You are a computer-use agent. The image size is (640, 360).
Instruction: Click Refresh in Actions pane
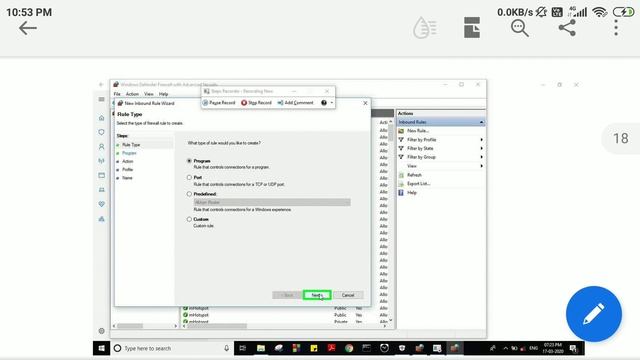(x=414, y=175)
